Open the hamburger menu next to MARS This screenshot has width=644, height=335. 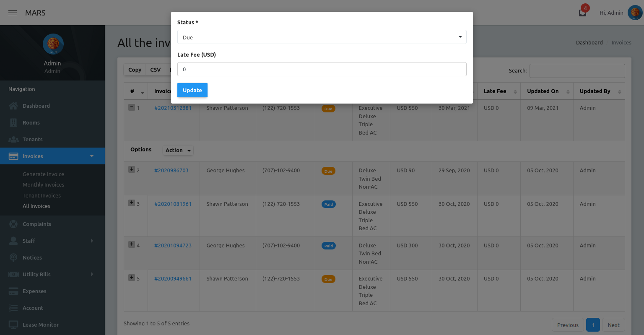(x=13, y=13)
